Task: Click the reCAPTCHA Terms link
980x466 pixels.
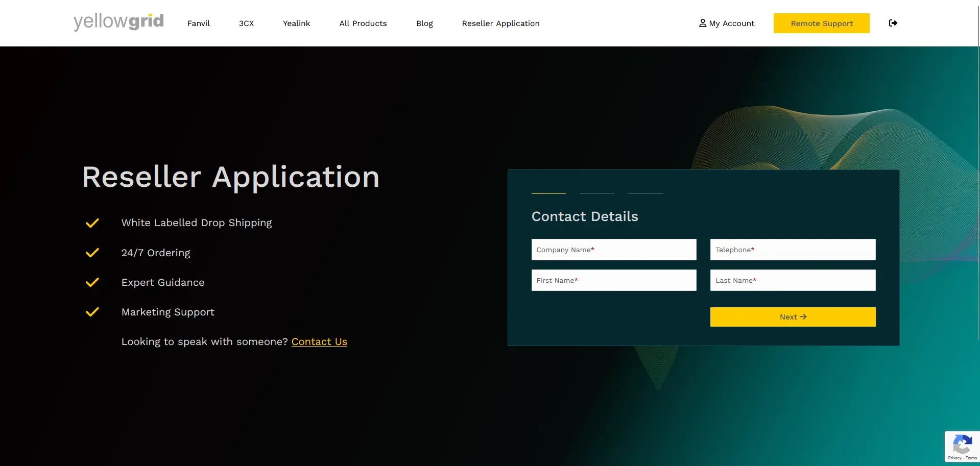Action: pos(971,458)
